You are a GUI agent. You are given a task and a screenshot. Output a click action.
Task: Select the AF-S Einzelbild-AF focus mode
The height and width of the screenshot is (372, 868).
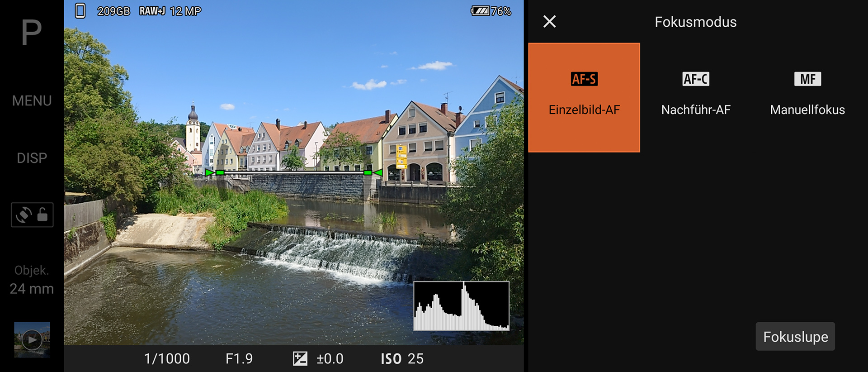584,97
